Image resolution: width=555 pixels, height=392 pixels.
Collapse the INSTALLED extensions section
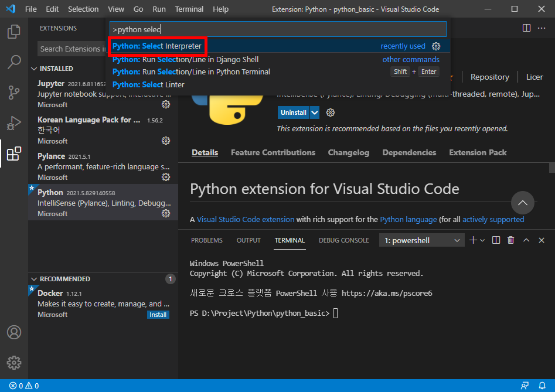coord(34,69)
